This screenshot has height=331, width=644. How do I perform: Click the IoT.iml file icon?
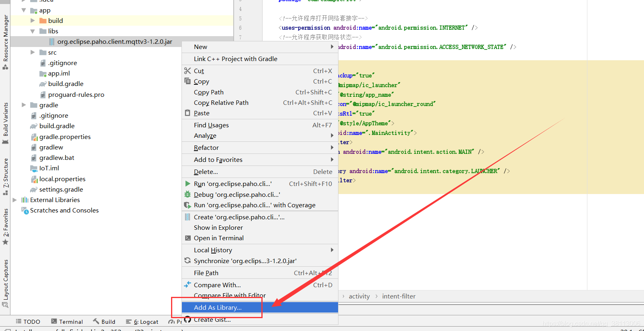pyautogui.click(x=34, y=168)
